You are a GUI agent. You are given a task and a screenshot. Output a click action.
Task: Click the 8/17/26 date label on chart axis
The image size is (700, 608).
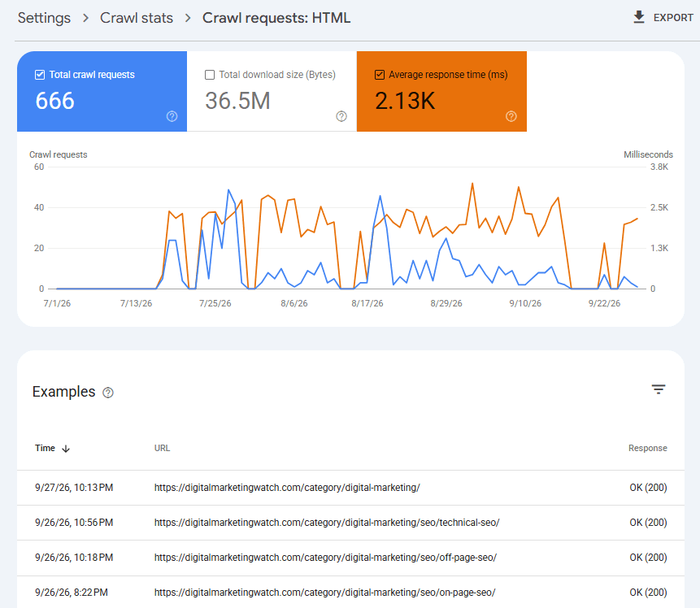pos(367,303)
